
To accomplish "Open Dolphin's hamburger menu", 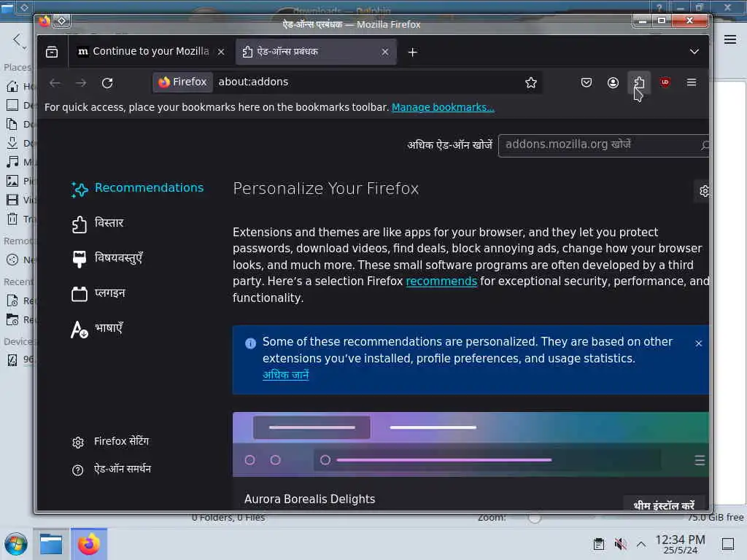I will (x=729, y=39).
